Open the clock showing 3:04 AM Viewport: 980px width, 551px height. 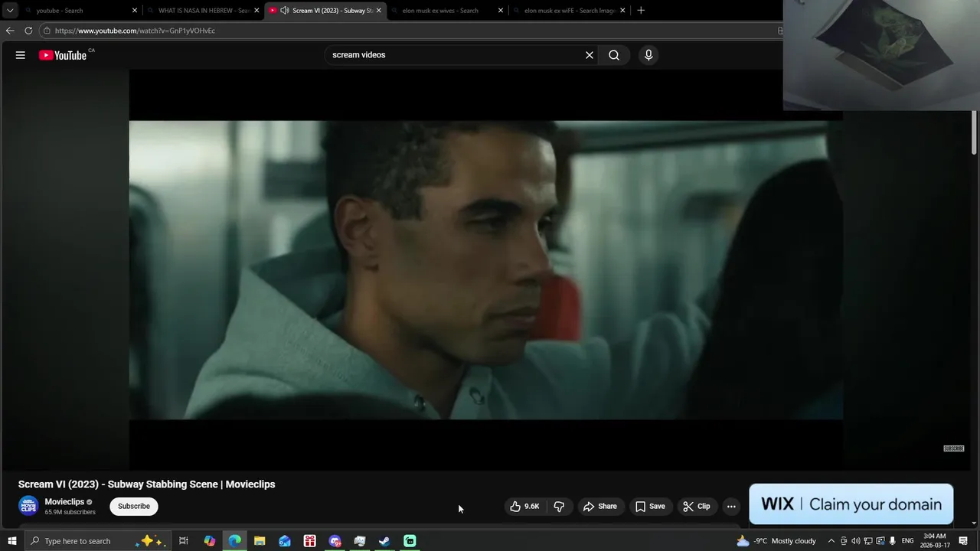pyautogui.click(x=936, y=541)
